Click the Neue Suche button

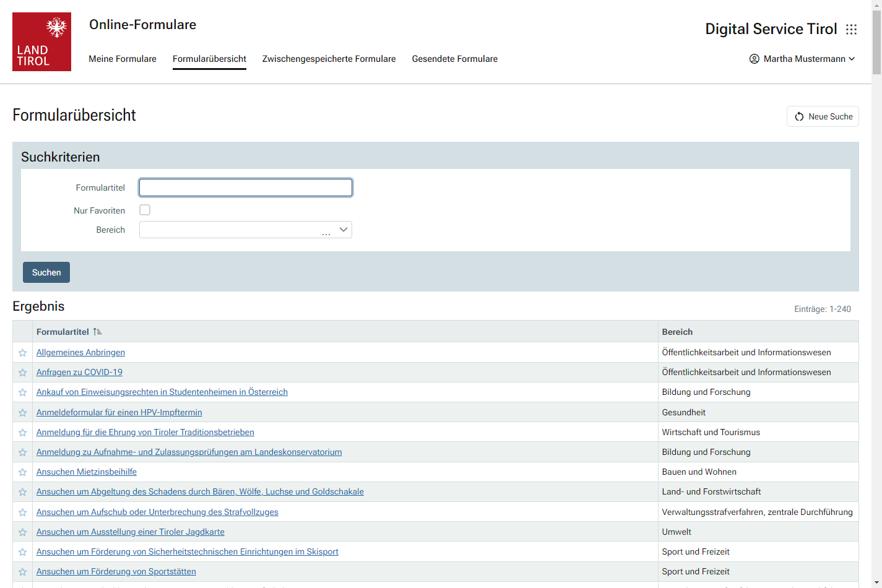pos(823,116)
